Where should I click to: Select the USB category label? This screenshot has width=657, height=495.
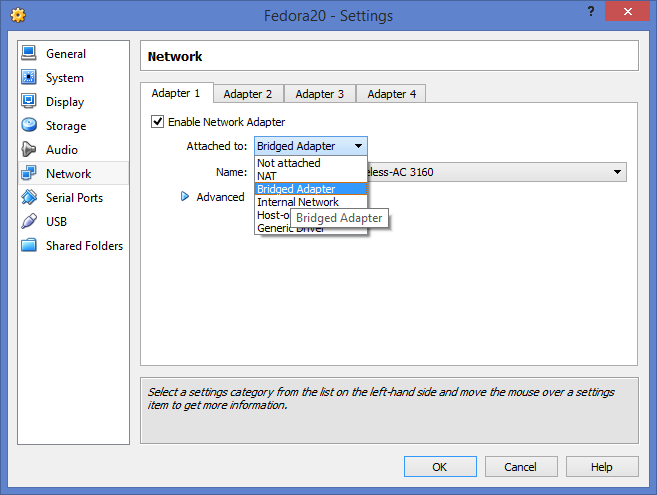pos(57,221)
